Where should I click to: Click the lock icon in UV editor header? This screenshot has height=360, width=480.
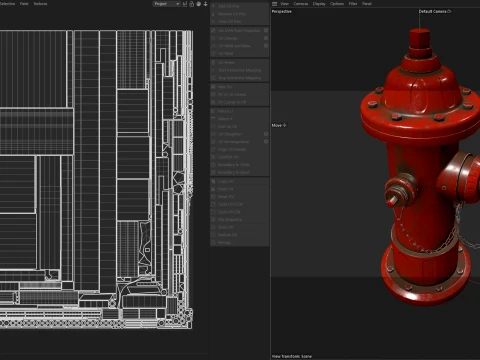(x=192, y=4)
